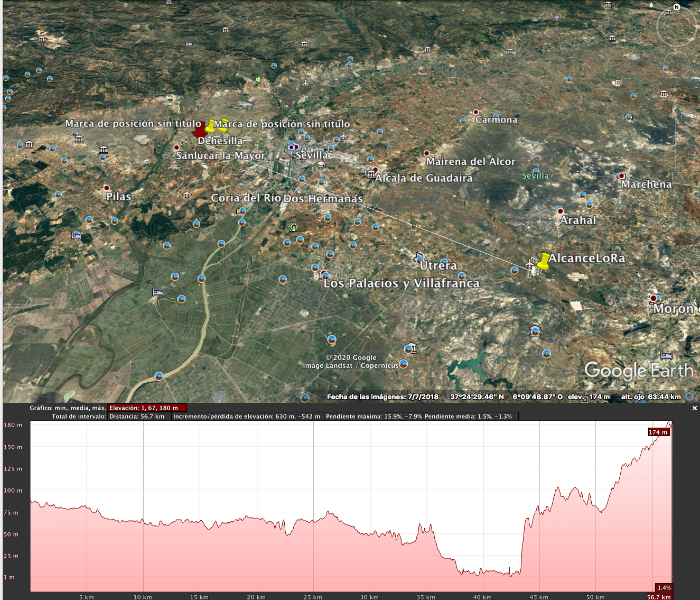
Task: Click the red dot above Sanlúcar la Mayor
Action: [176, 147]
